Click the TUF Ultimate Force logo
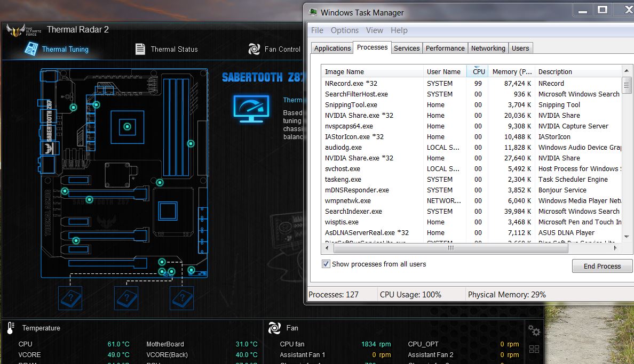The image size is (634, 364). pos(24,30)
